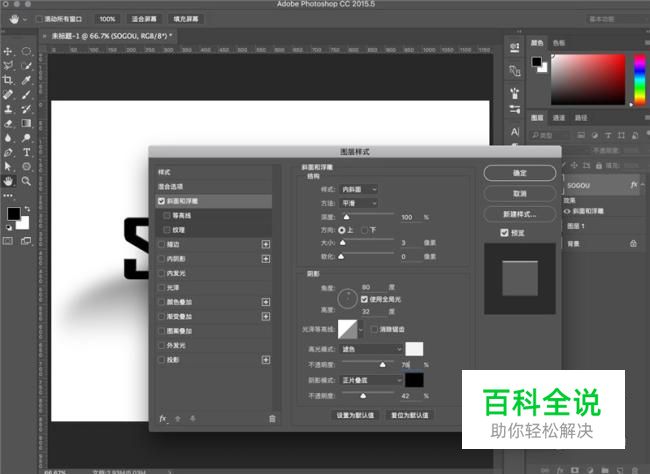The image size is (650, 474).
Task: Select the Brush tool
Action: click(26, 95)
